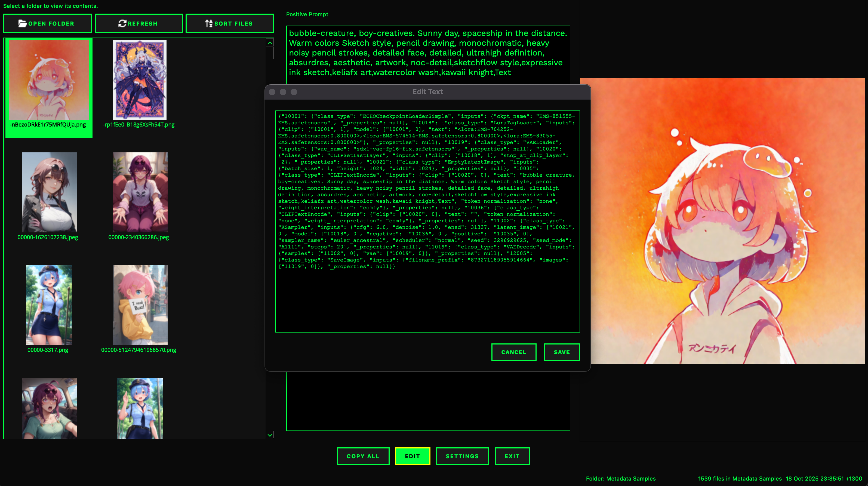Select thumbnail 00000-2340366286.jpeg
The height and width of the screenshot is (486, 868).
(140, 192)
